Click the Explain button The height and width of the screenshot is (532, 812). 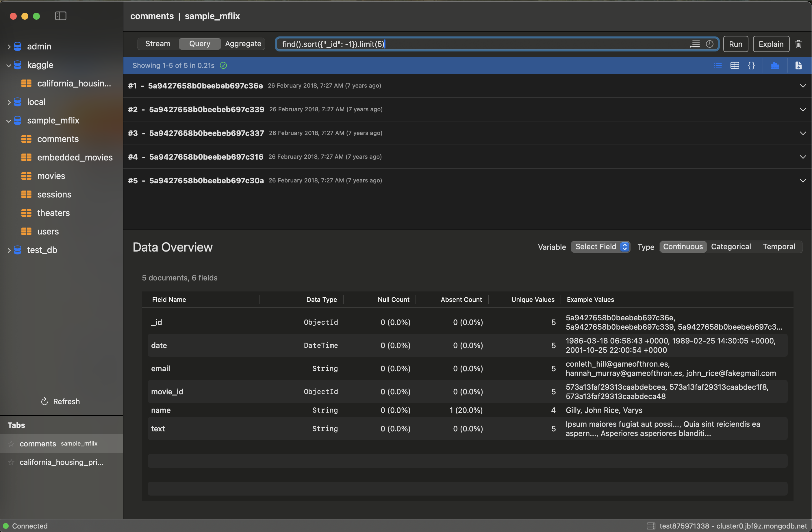(771, 44)
